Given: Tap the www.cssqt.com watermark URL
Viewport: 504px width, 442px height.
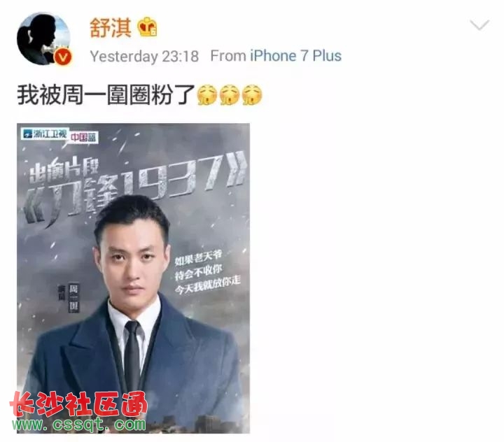Looking at the screenshot, I should 79,425.
